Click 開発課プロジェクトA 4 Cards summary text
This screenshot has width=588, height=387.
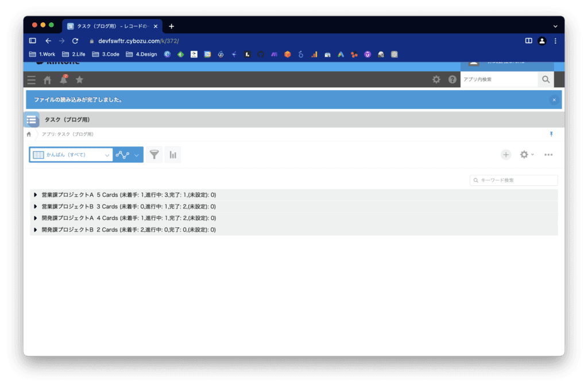129,218
